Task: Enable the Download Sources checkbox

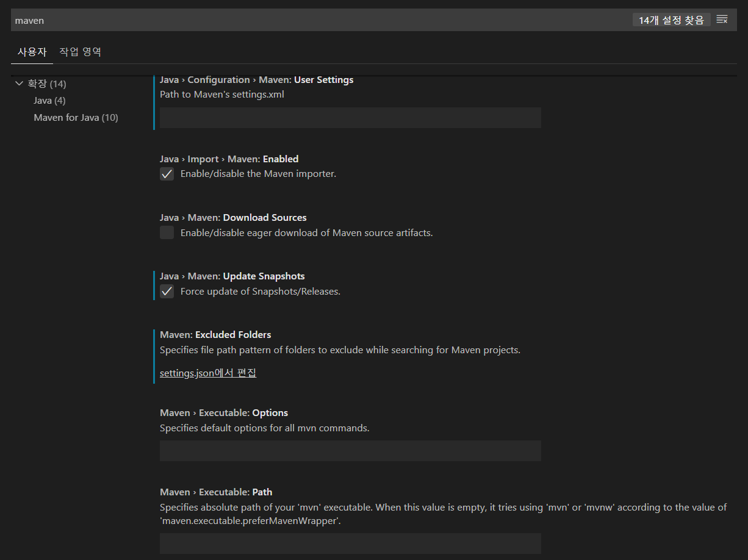Action: point(167,232)
